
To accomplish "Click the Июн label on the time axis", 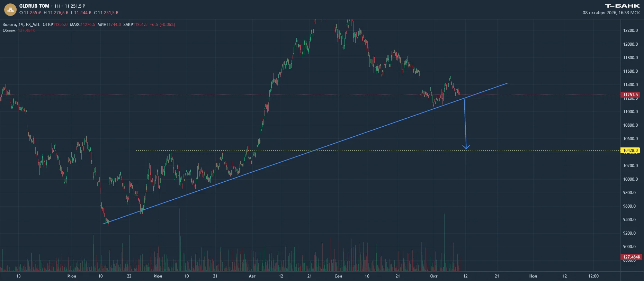I will 72,276.
